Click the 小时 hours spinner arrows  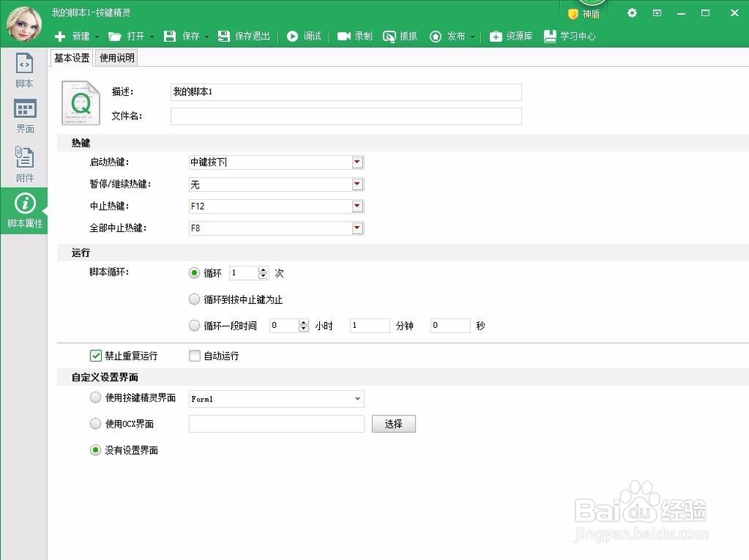[x=304, y=326]
